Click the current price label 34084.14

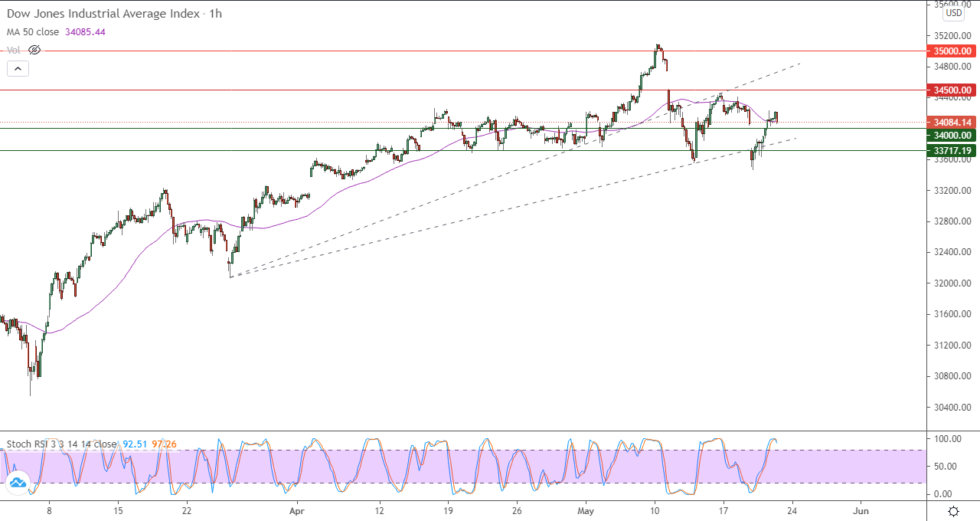[x=952, y=122]
